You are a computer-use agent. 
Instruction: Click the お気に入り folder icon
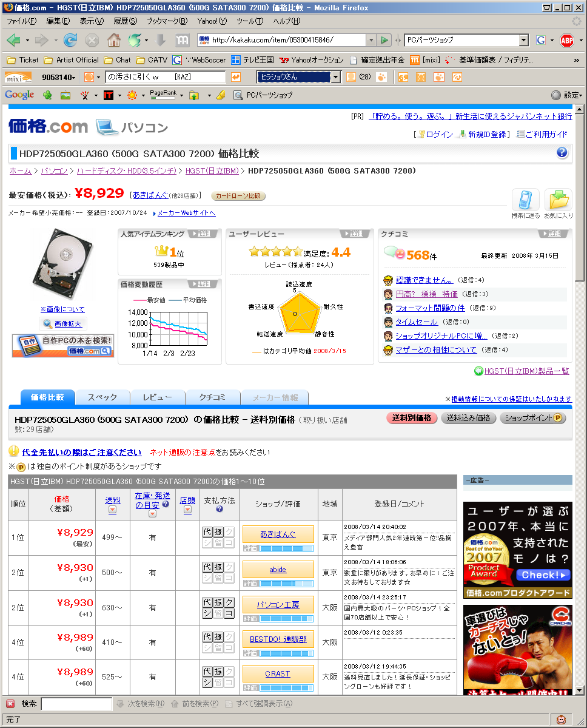558,200
